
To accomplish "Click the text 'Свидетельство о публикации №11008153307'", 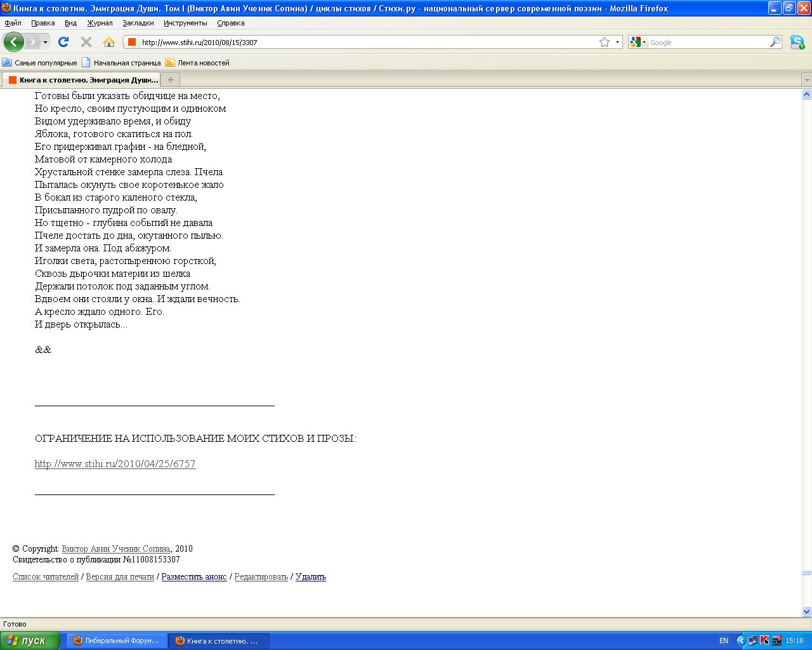I will (96, 560).
